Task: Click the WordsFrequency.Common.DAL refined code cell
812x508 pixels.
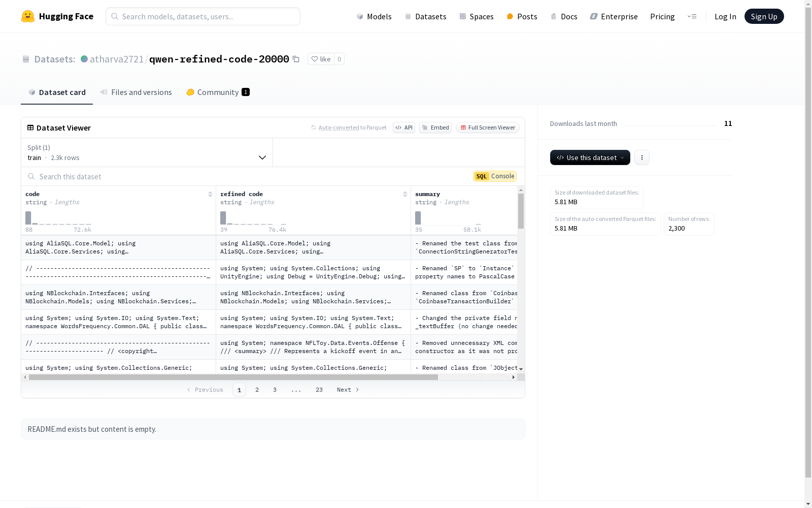Action: click(x=314, y=322)
